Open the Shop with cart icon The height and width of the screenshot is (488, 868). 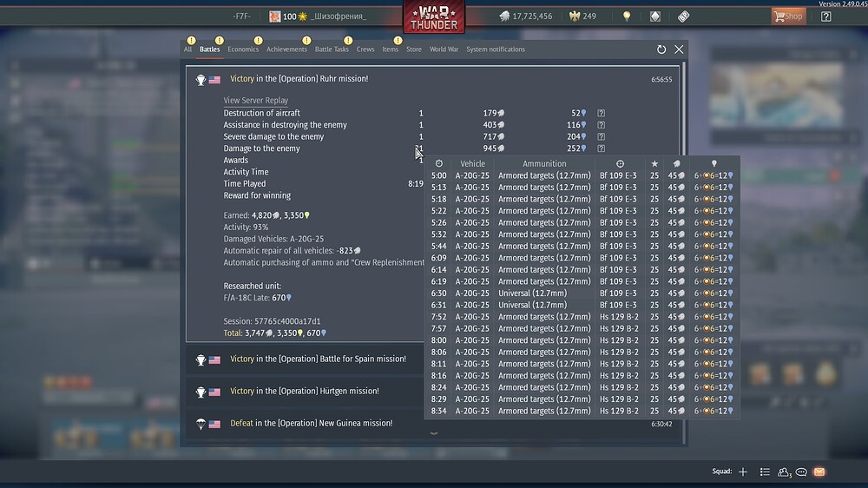click(x=788, y=16)
